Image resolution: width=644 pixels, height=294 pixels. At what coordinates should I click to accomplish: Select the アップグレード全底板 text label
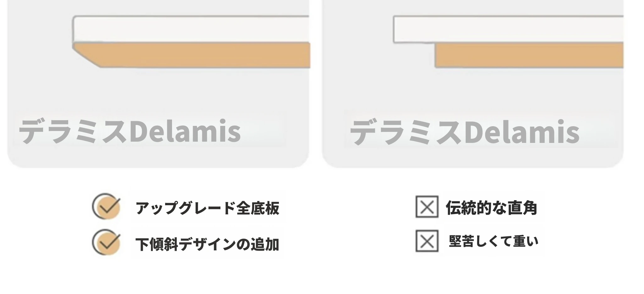[x=208, y=208]
